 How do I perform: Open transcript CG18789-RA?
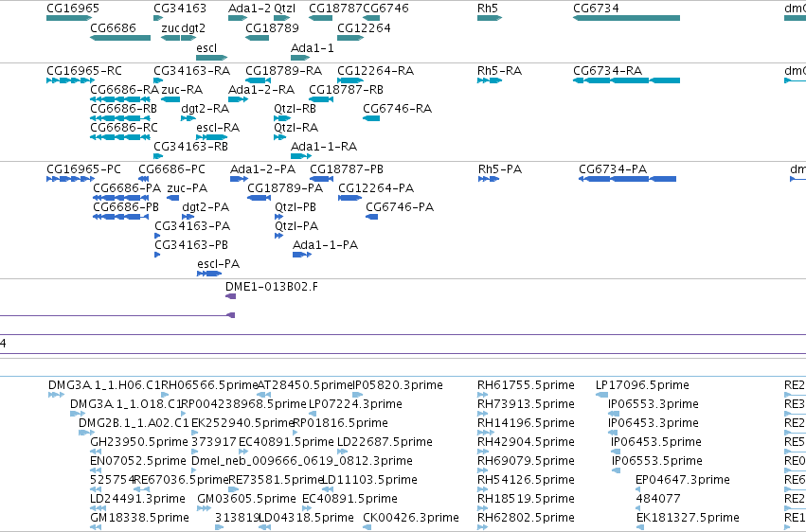[x=284, y=70]
